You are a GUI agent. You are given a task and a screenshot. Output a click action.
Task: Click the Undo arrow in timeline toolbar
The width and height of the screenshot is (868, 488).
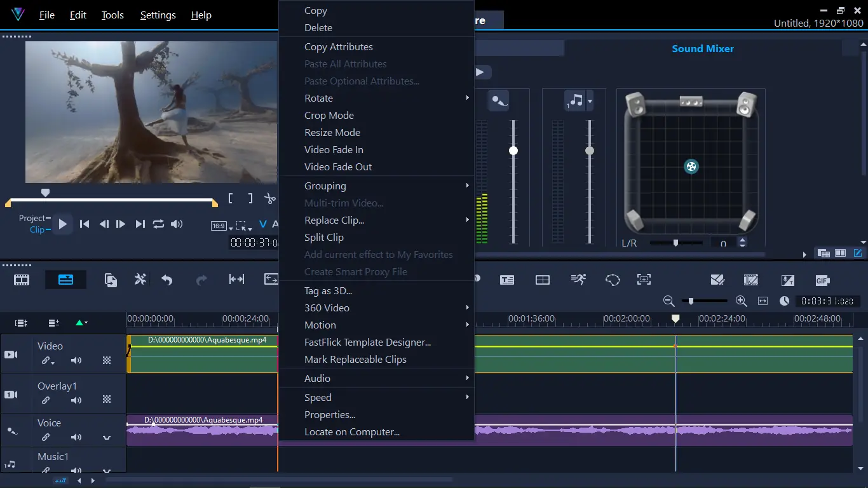pyautogui.click(x=167, y=280)
